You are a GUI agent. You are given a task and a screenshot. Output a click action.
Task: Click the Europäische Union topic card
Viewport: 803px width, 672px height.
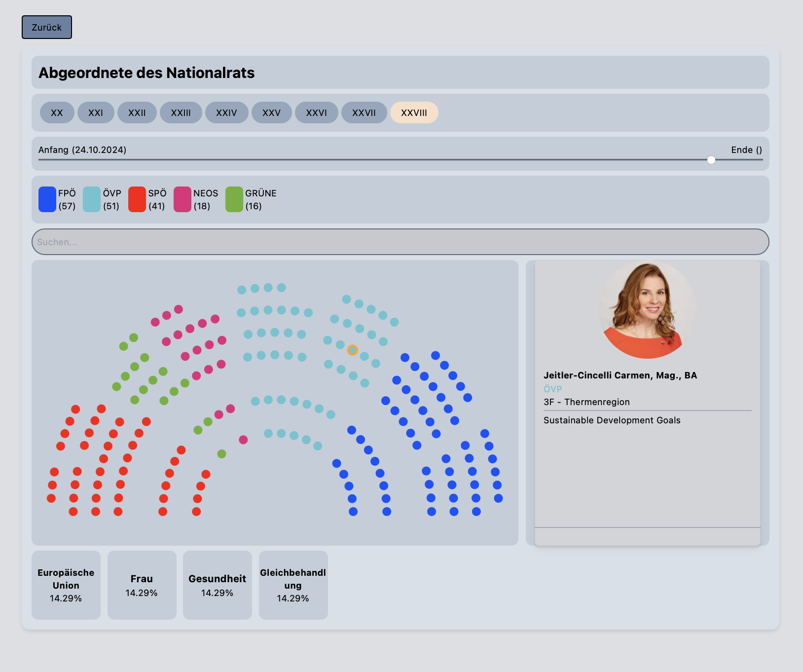click(x=66, y=585)
